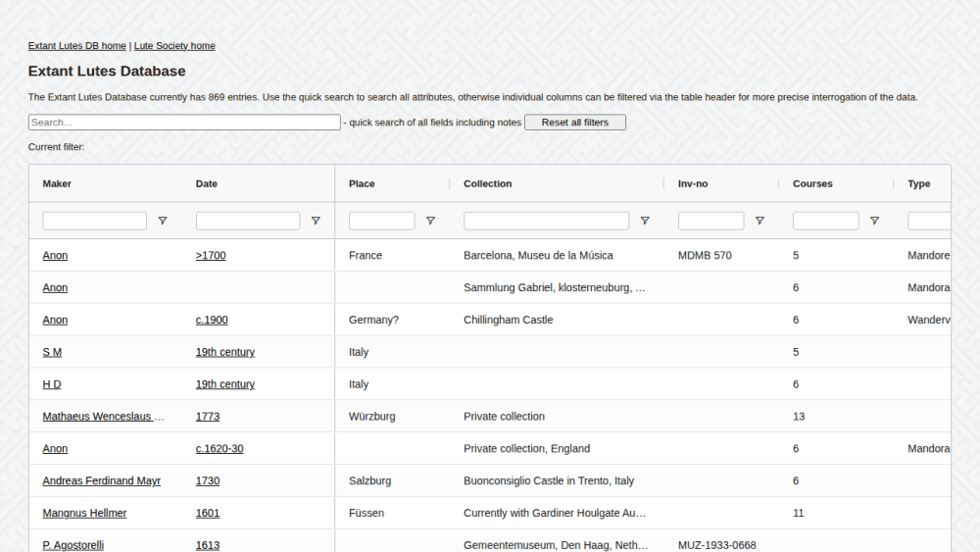
Task: Open Anon maker link in Sammlung Gabriel row
Action: click(x=55, y=287)
